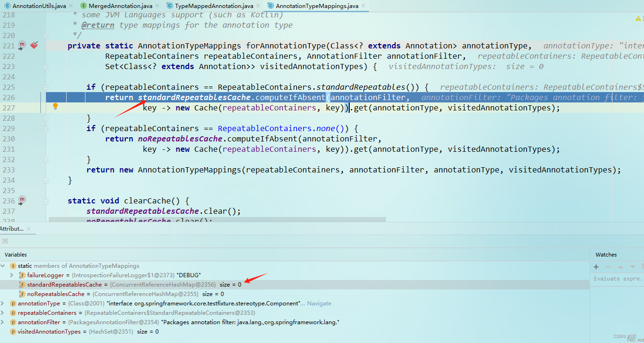Click the yellow intention lightbulb on line 227
This screenshot has width=644, height=343.
pos(55,107)
